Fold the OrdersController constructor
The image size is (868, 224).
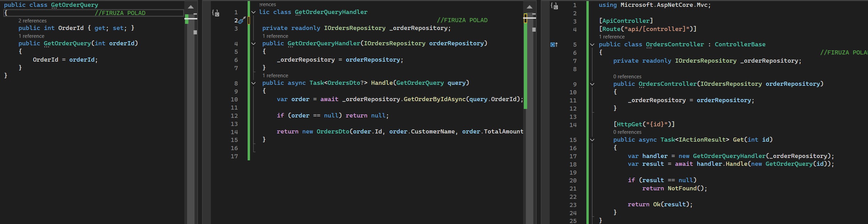tap(592, 84)
